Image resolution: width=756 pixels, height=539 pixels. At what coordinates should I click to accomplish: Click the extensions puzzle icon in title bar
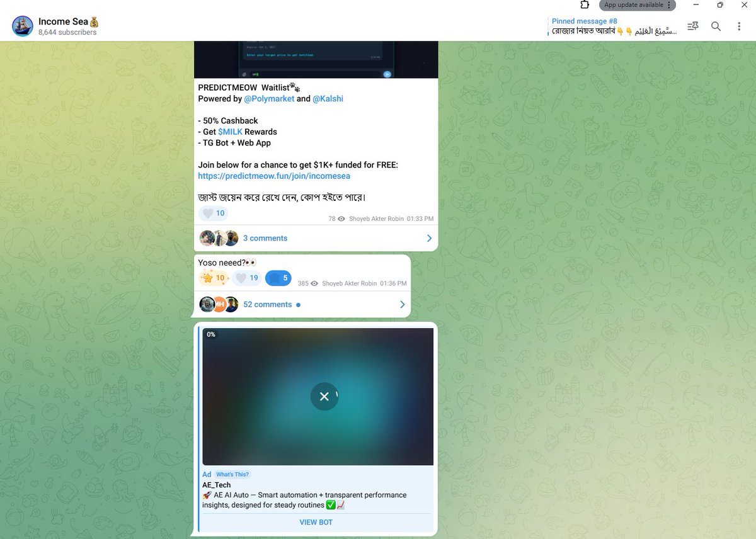point(585,5)
